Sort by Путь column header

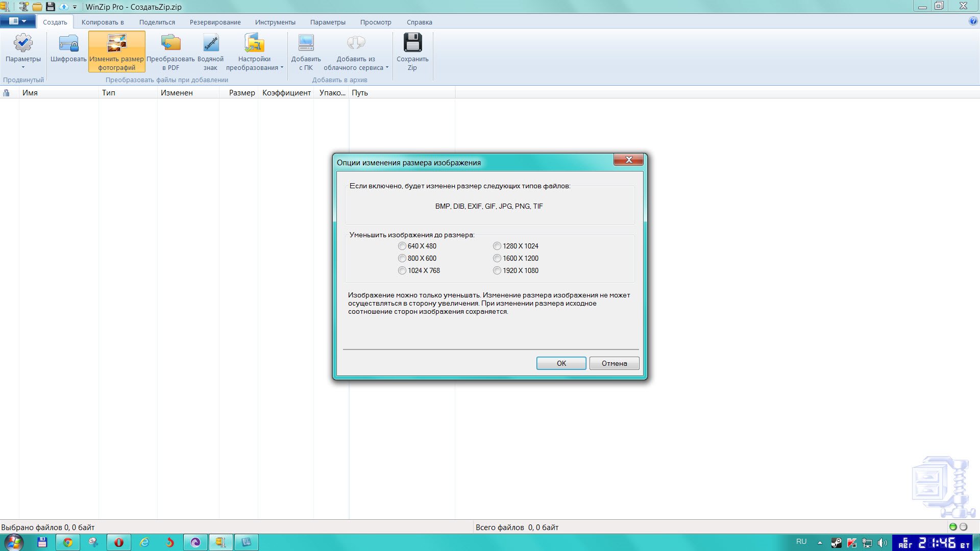[x=402, y=93]
